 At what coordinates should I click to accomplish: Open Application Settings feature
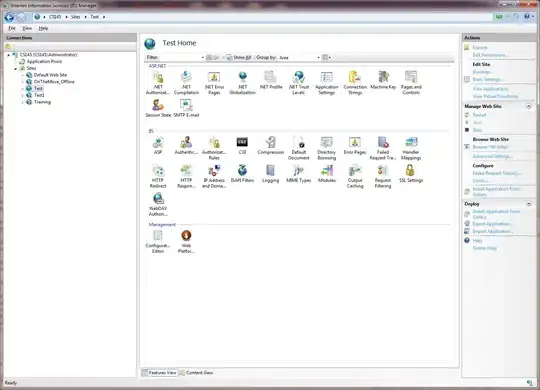pyautogui.click(x=326, y=83)
